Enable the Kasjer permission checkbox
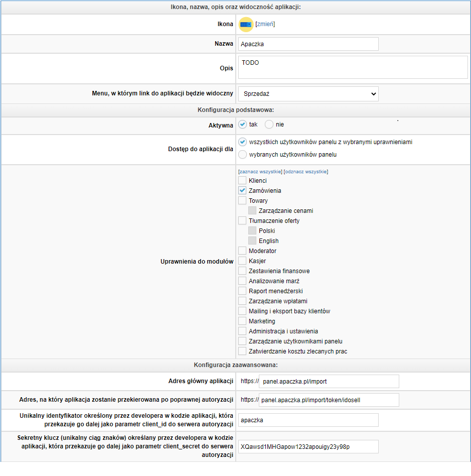 coord(242,261)
